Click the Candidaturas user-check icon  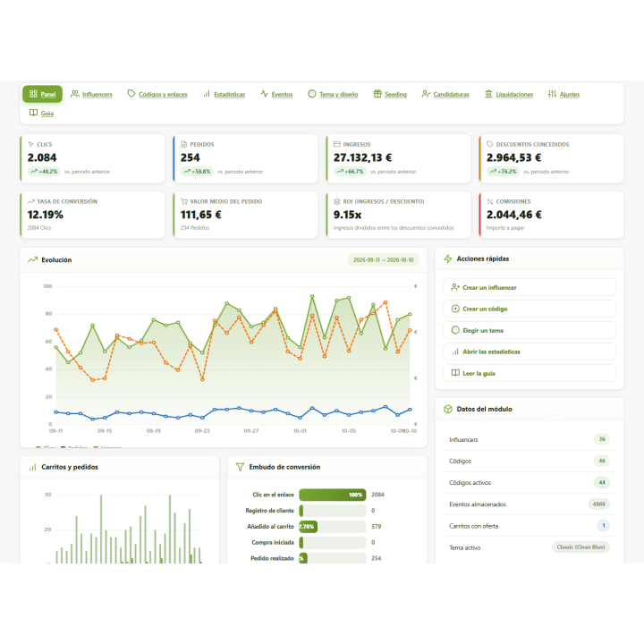pos(426,94)
